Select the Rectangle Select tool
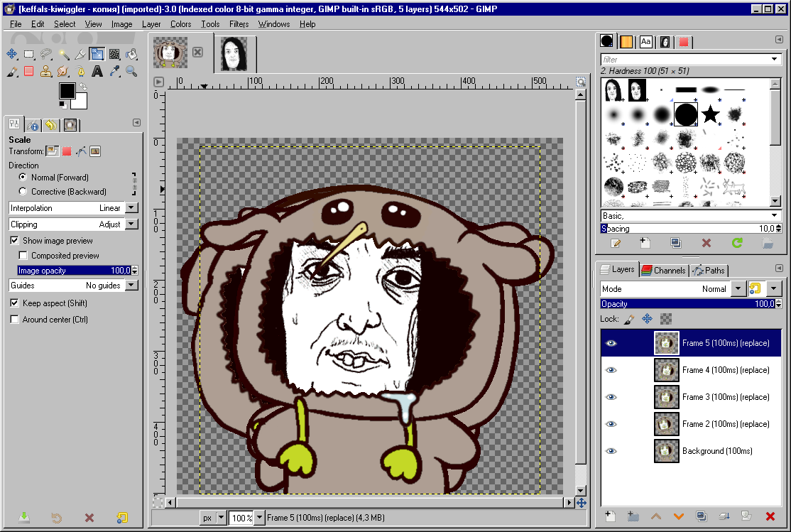The width and height of the screenshot is (791, 532). click(28, 54)
